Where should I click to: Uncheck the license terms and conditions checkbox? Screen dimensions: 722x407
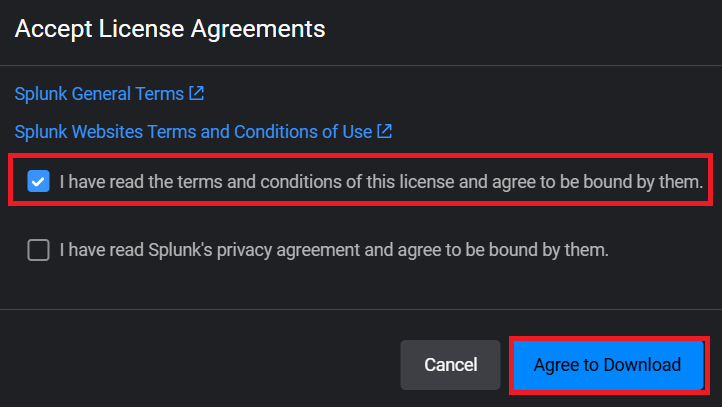[39, 182]
